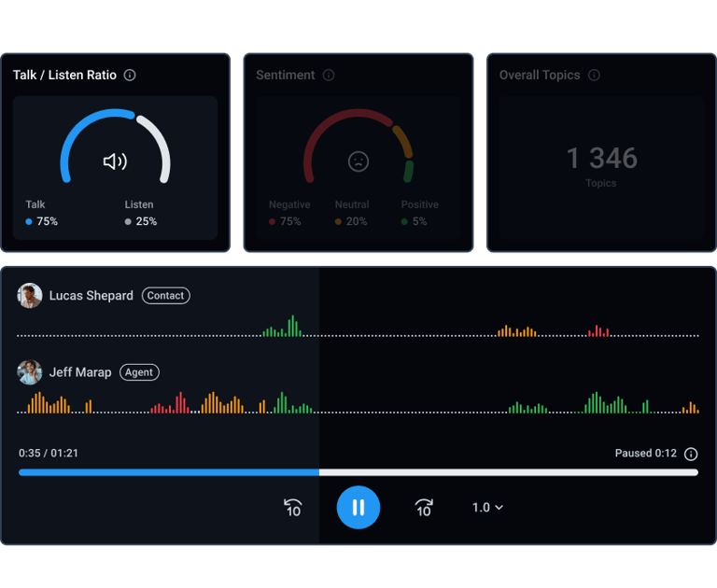717x588 pixels.
Task: Click the sad face sentiment icon
Action: pos(358,161)
